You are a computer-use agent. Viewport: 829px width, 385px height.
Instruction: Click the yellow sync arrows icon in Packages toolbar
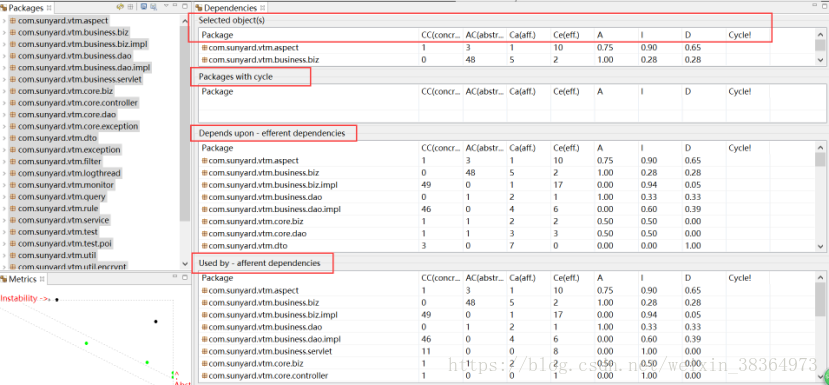[x=120, y=7]
